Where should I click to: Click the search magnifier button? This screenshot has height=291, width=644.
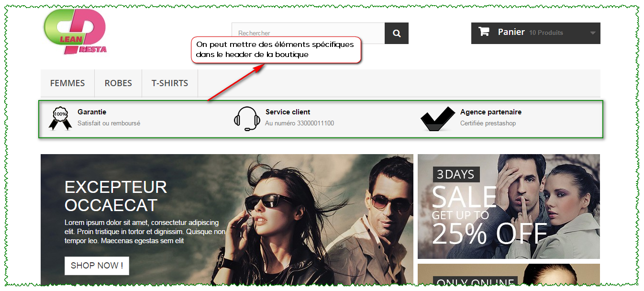tap(397, 33)
